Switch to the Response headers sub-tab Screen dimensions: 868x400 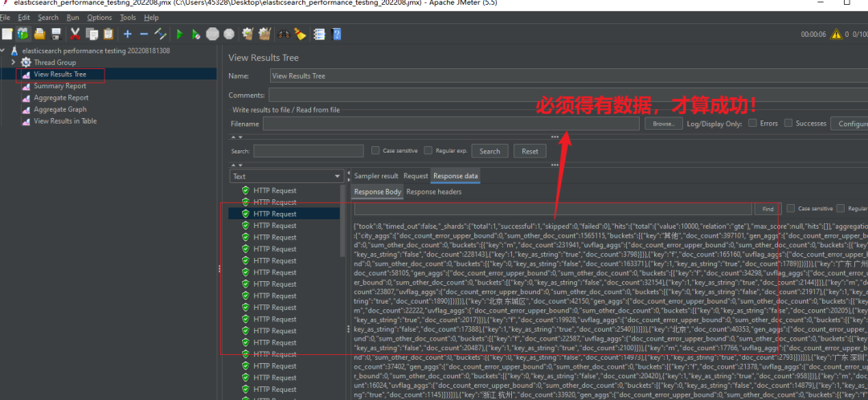point(434,192)
